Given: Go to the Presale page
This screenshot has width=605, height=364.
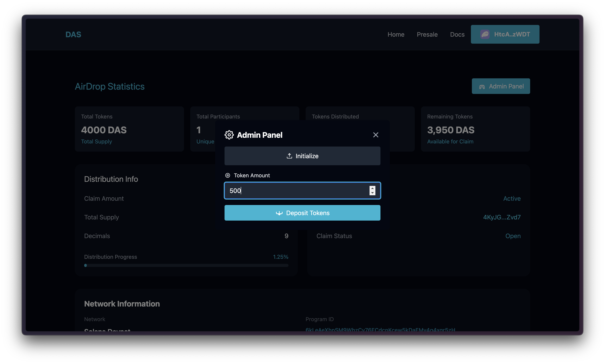Looking at the screenshot, I should (427, 34).
